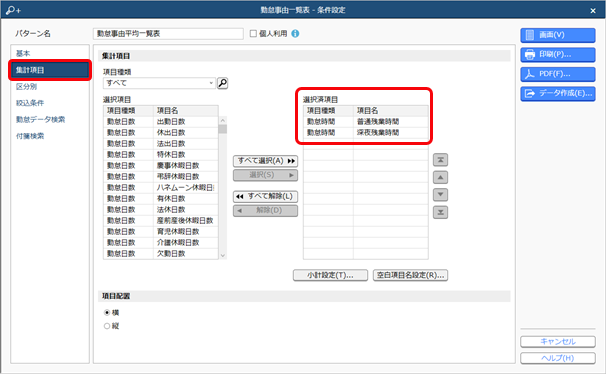Screen dimensions: 606x374
Task: Click the 選択(S) button
Action: [266, 175]
